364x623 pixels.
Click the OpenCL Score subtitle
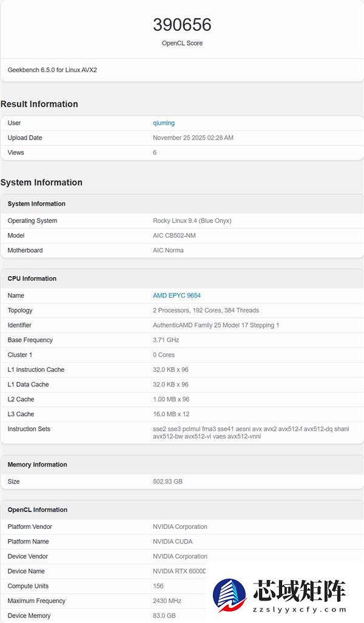point(182,43)
